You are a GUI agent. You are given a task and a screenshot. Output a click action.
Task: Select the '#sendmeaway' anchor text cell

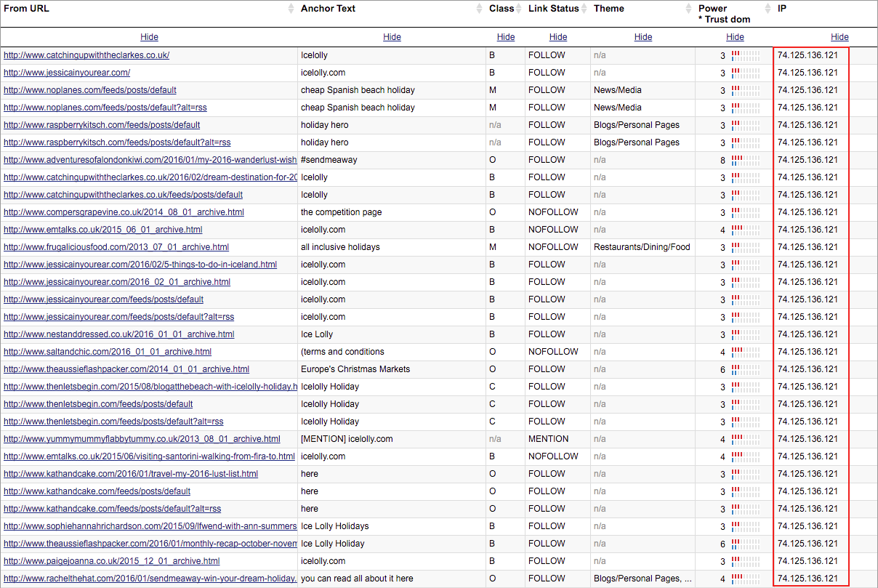pyautogui.click(x=329, y=160)
